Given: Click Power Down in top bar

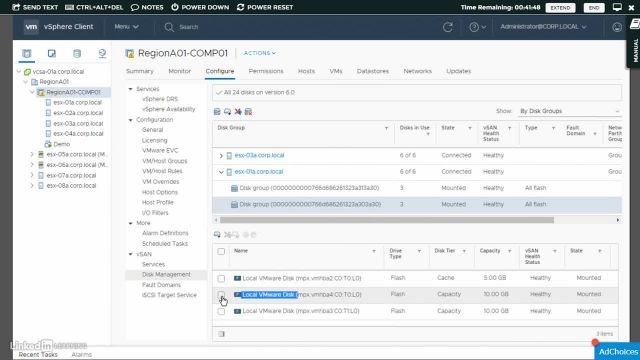Looking at the screenshot, I should (x=200, y=7).
